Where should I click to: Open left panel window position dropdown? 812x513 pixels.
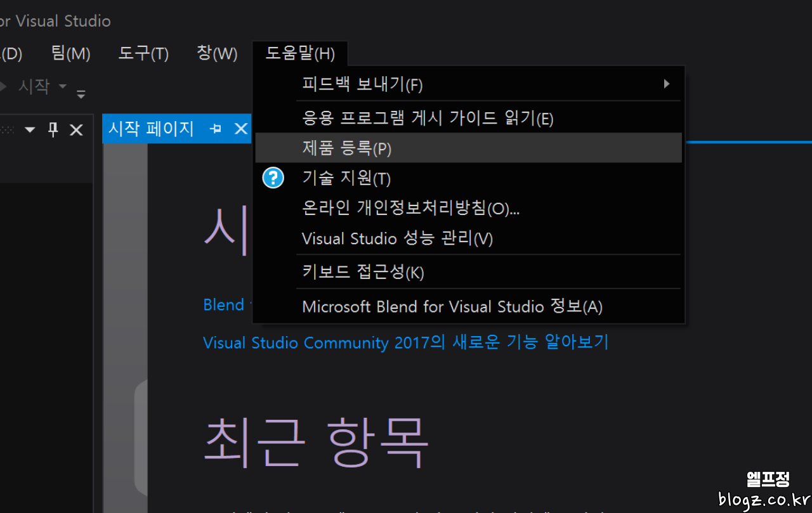point(30,130)
